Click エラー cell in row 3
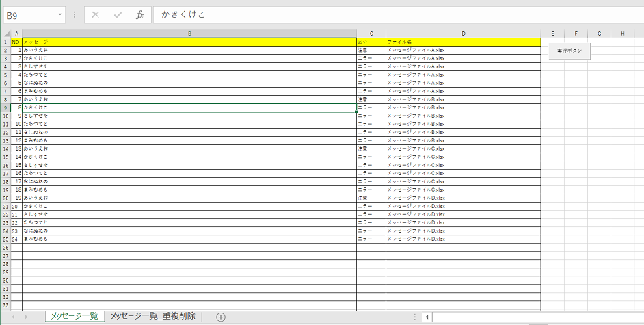 pos(371,58)
